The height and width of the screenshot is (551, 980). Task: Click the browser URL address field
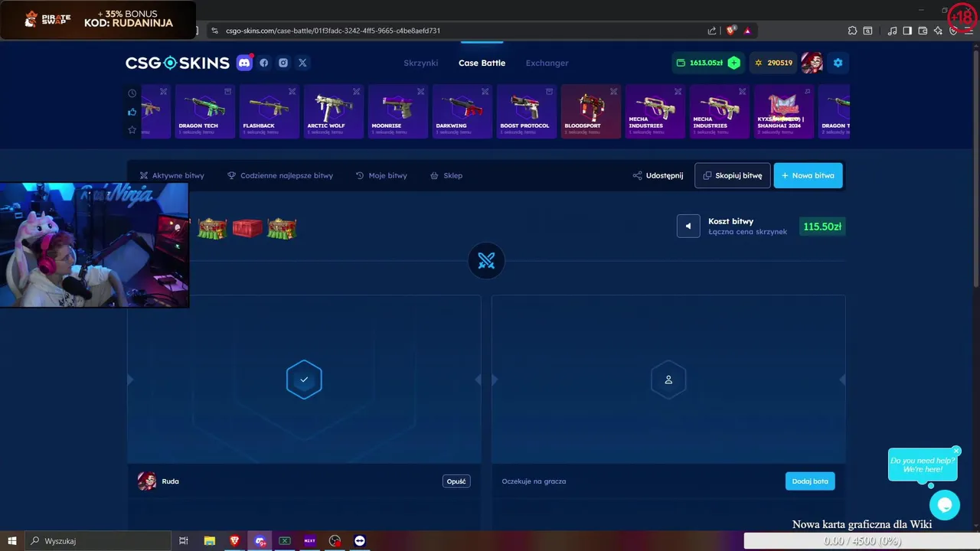tap(459, 31)
